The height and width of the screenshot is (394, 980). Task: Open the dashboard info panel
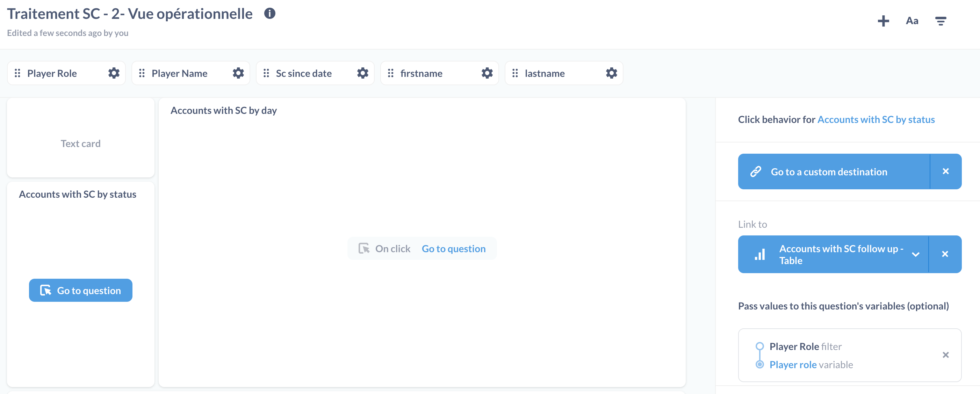tap(270, 14)
